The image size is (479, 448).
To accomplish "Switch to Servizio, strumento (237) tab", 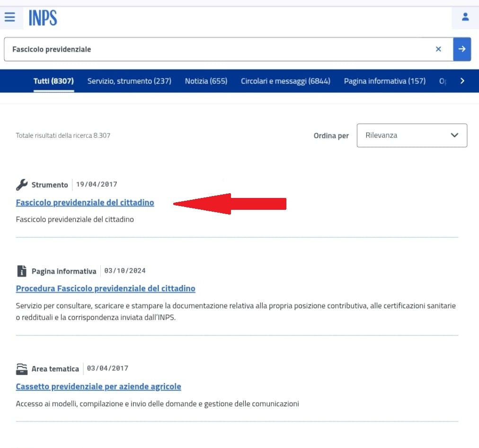I will click(129, 81).
